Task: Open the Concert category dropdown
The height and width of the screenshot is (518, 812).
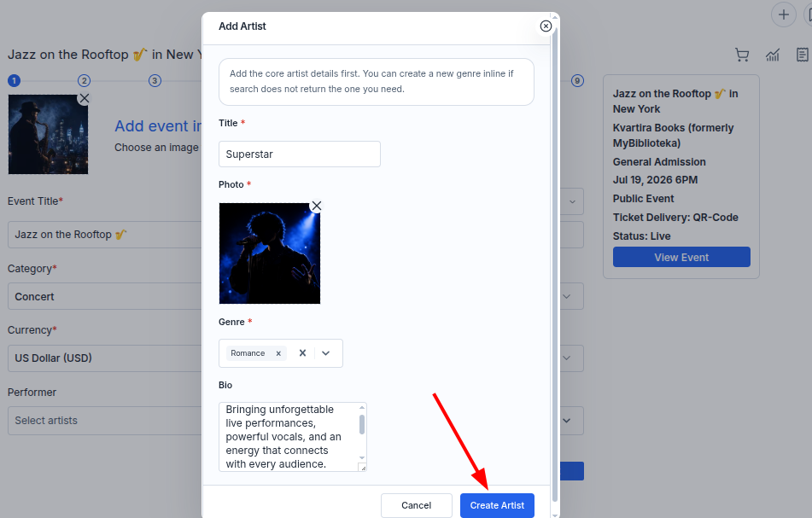Action: pos(105,296)
